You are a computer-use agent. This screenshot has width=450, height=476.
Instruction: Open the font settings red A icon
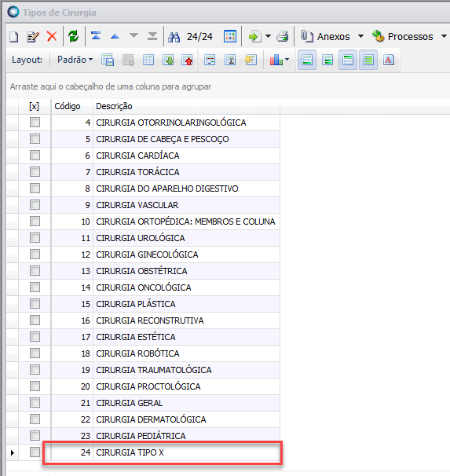(x=389, y=60)
